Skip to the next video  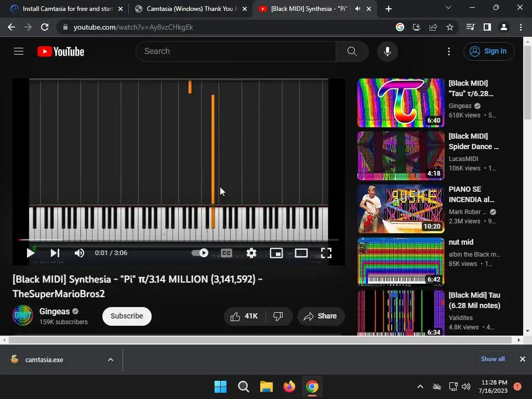[x=55, y=253]
